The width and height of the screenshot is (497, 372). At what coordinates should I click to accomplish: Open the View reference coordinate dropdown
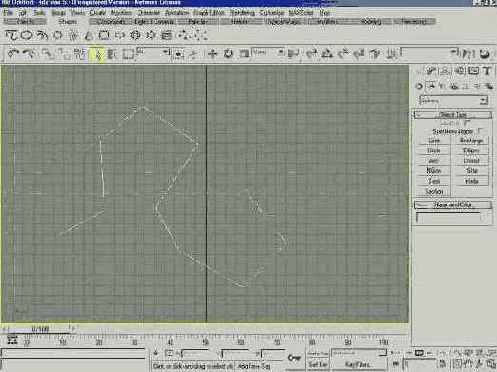tap(268, 52)
